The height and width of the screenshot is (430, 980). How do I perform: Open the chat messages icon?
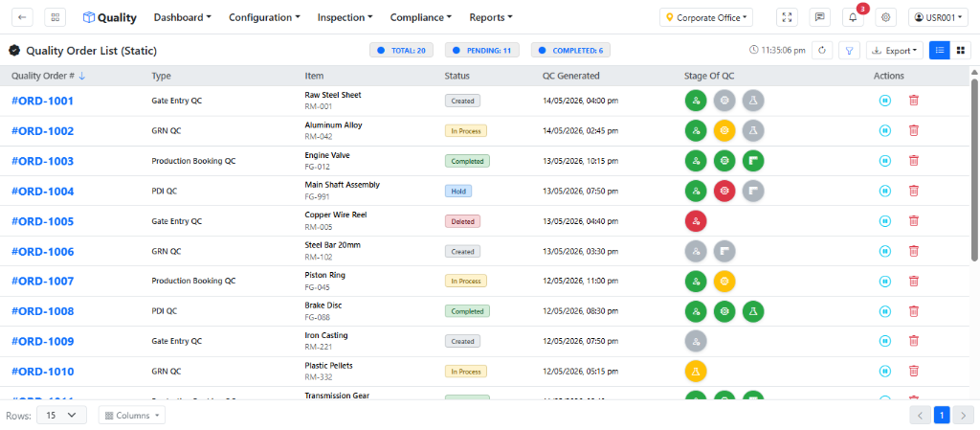(x=819, y=17)
